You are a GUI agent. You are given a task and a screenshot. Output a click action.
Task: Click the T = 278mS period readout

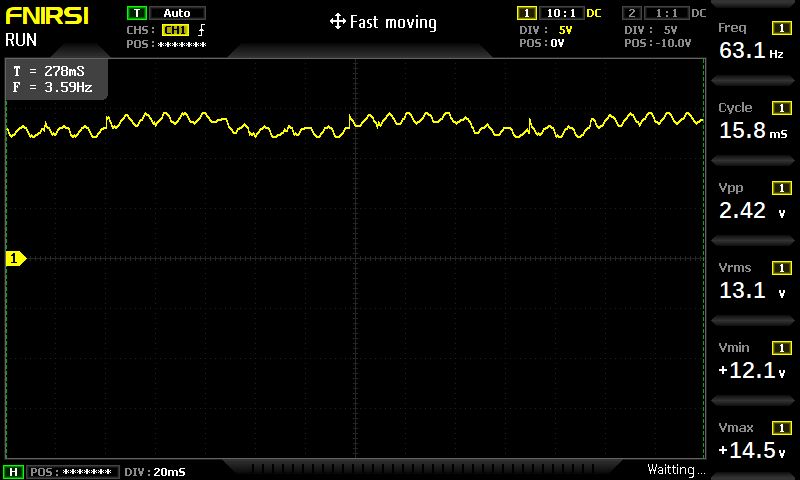click(x=49, y=71)
